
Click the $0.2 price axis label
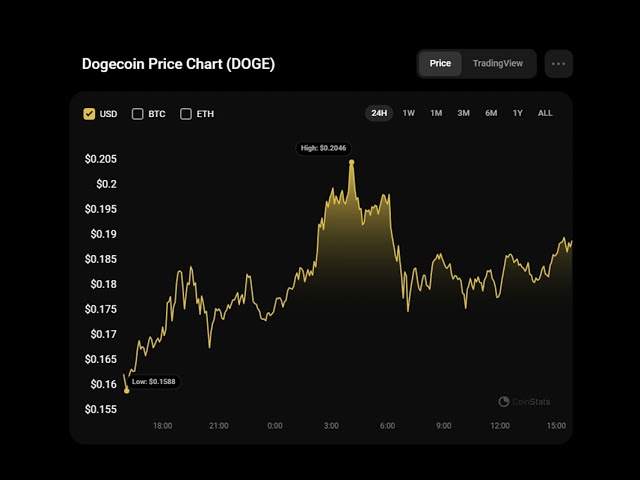click(106, 184)
